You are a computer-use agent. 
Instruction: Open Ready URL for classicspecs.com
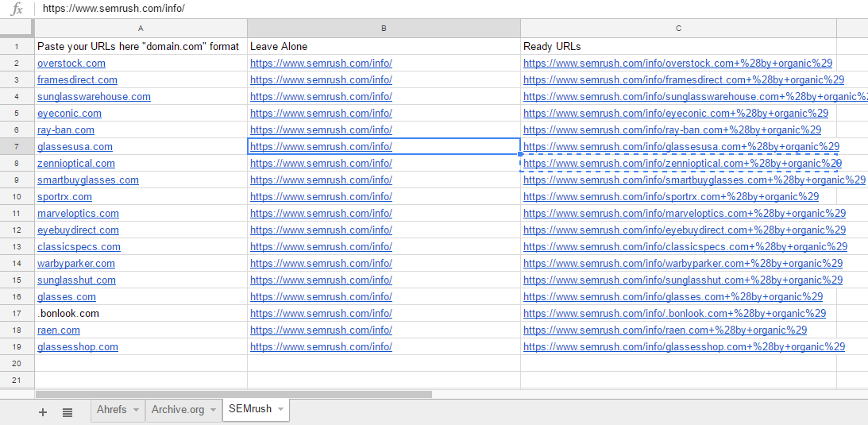(685, 247)
